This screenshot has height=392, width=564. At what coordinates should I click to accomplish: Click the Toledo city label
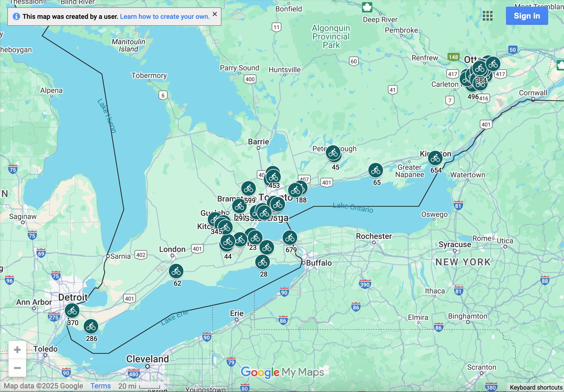pos(45,349)
